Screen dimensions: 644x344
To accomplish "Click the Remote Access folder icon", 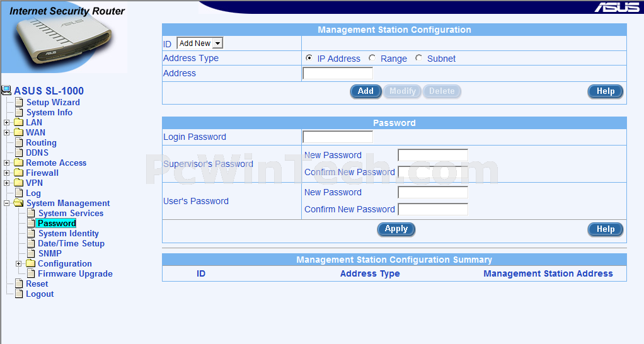I will tap(19, 163).
